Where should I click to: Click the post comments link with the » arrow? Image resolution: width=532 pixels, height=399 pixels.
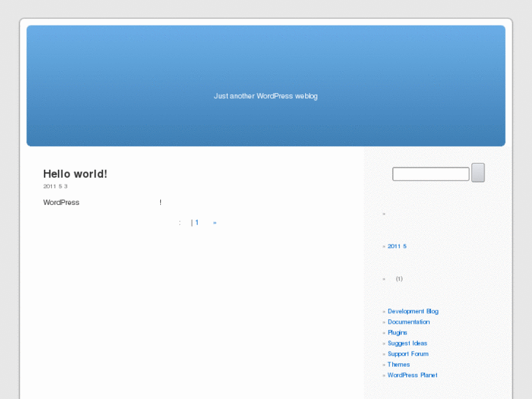tap(206, 223)
